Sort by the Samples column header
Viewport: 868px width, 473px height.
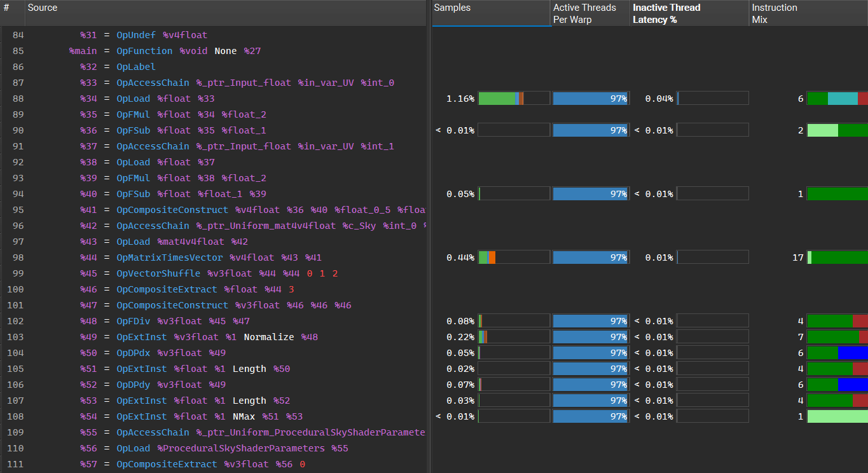[491, 13]
